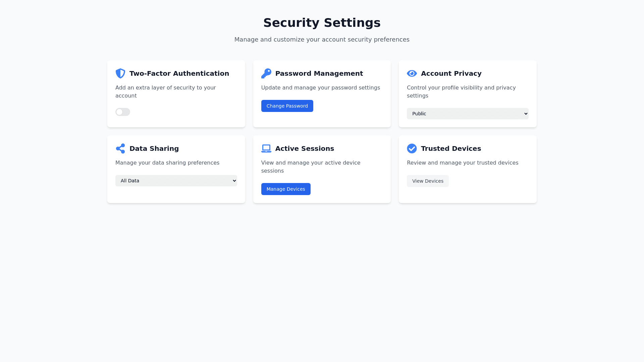Viewport: 644px width, 362px height.
Task: Open the View Devices button
Action: click(x=428, y=181)
